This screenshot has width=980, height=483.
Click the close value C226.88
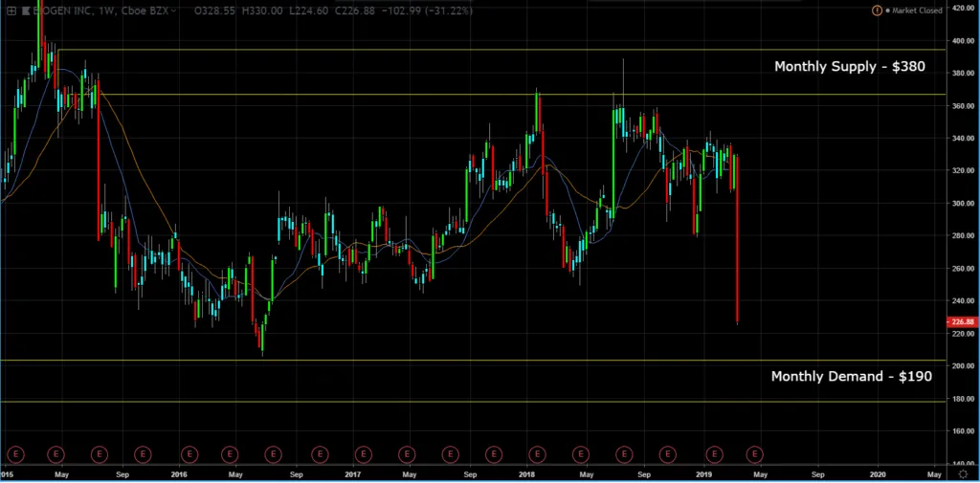354,11
